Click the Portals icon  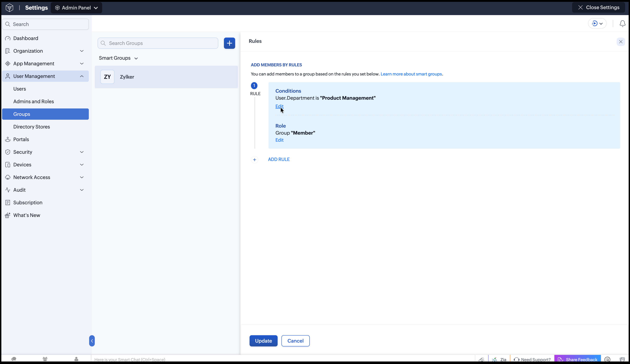click(x=8, y=139)
